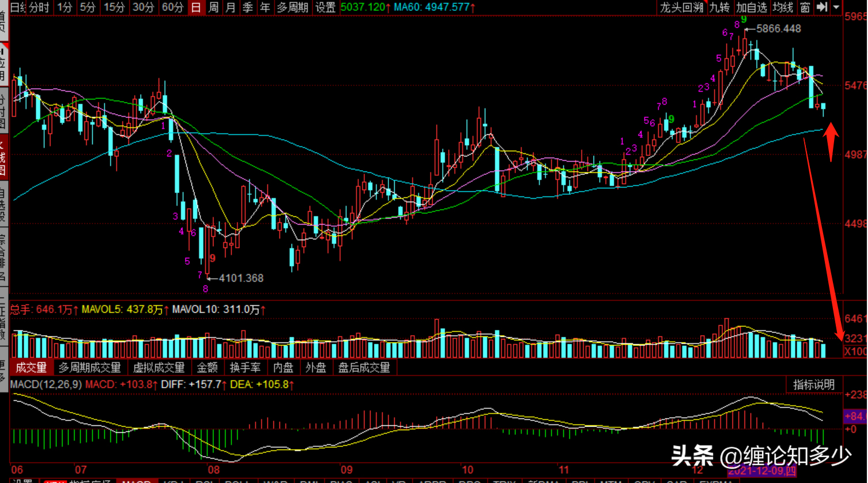The height and width of the screenshot is (483, 868).
Task: Select the highlighted 日 daily period button
Action: (x=196, y=7)
